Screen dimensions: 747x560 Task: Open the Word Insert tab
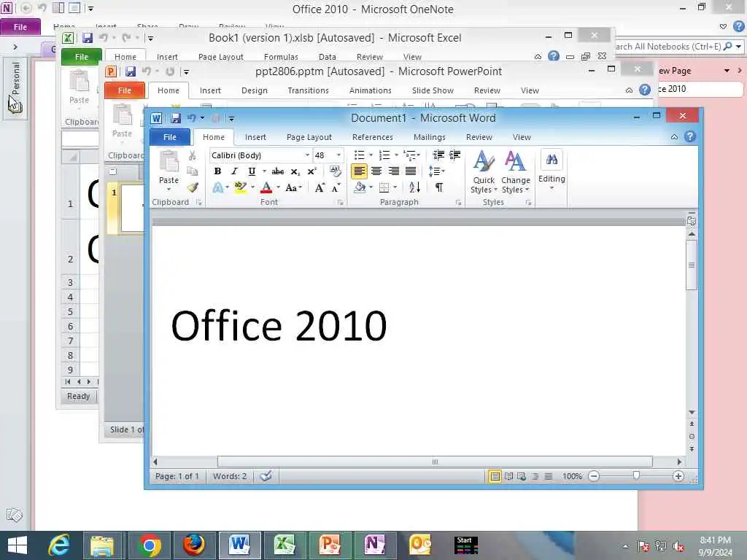(x=255, y=137)
